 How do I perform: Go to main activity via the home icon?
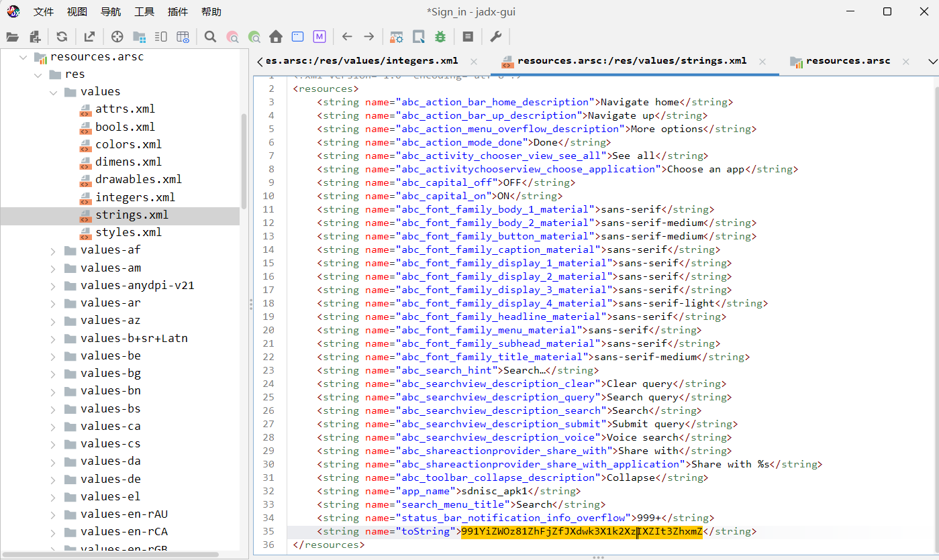276,37
